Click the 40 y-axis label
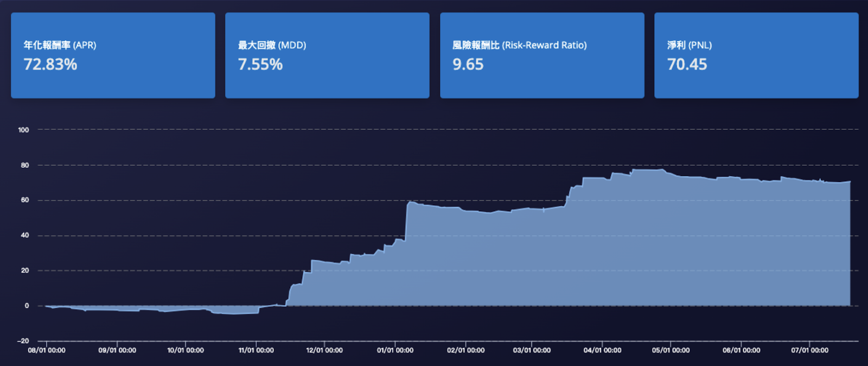 [x=25, y=235]
